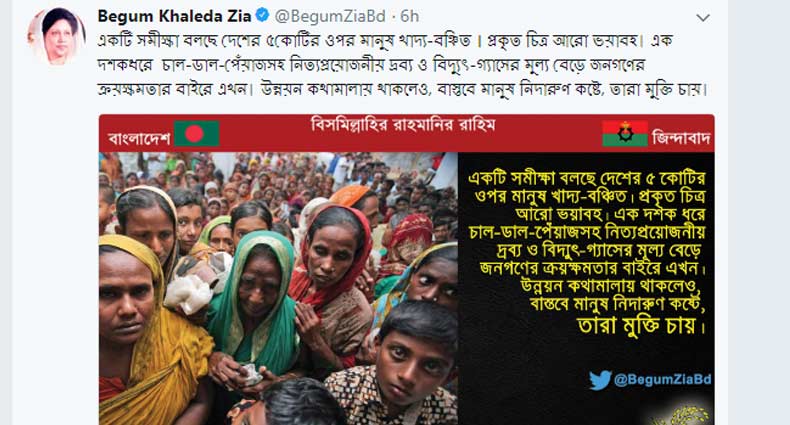Open the crowd photograph in the tweet

[278, 289]
